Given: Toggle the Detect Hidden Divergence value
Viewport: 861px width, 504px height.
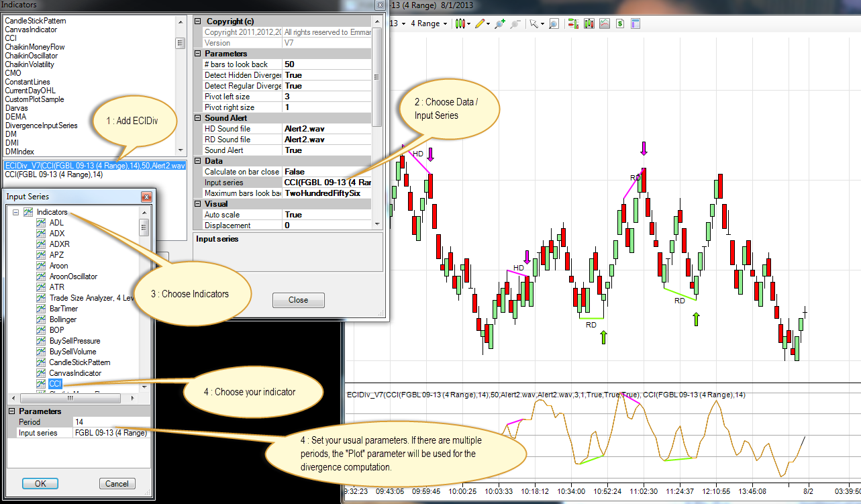Looking at the screenshot, I should coord(326,75).
